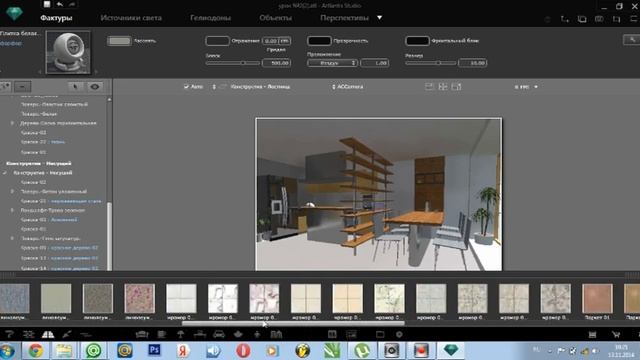
Task: Click the Блеск value field 500.00
Action: (x=276, y=63)
